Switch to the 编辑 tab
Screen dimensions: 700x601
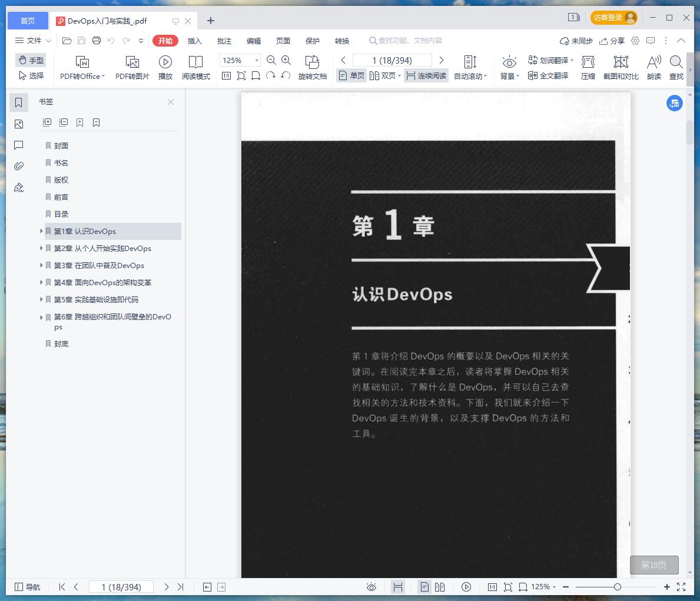254,41
